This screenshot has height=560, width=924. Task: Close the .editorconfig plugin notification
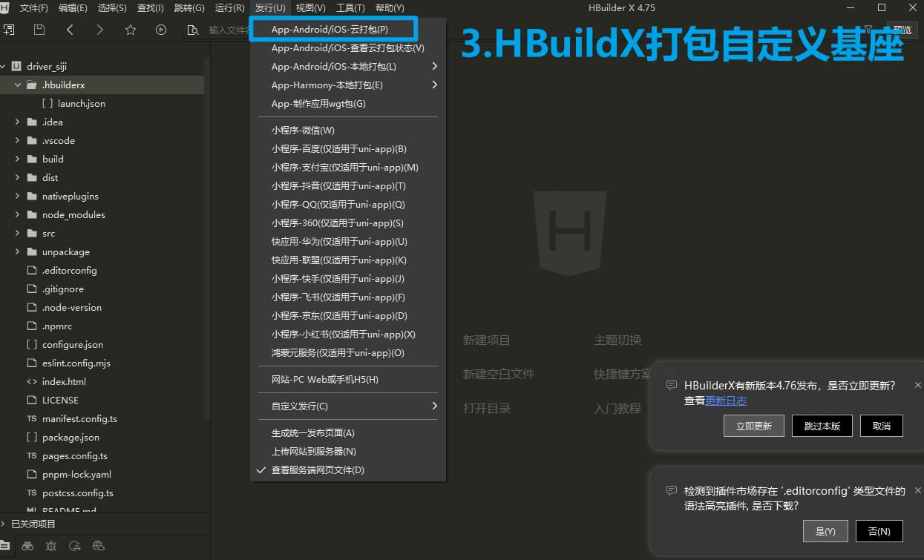coord(918,490)
